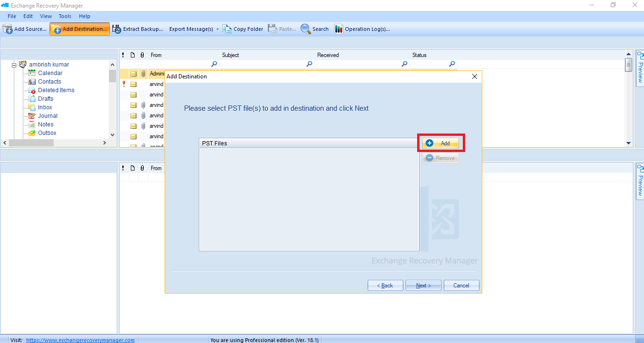644x343 pixels.
Task: Close the Add Destination dialog with X
Action: click(474, 76)
